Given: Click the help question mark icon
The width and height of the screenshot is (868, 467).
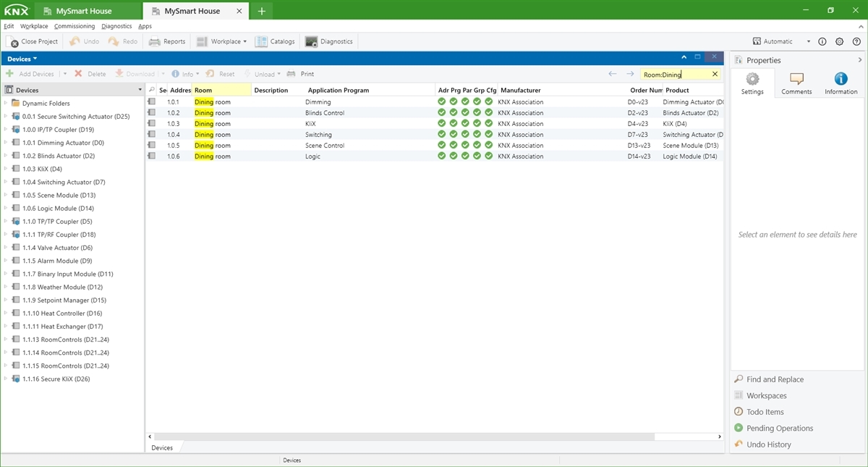Looking at the screenshot, I should (x=855, y=41).
